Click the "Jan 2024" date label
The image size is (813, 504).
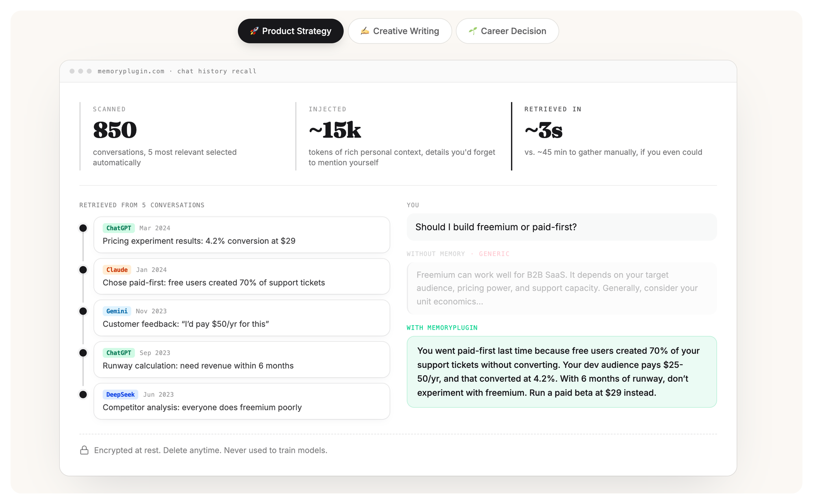tap(152, 269)
